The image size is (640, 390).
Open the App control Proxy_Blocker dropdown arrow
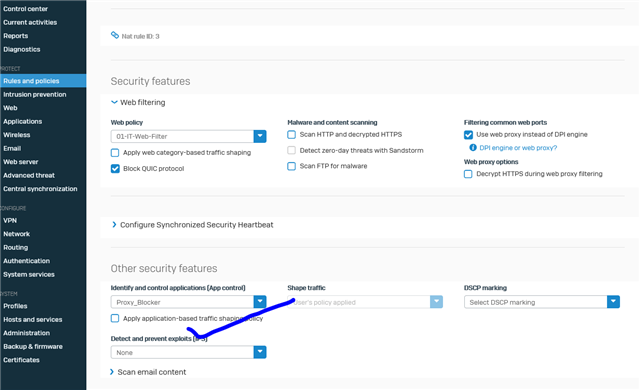[x=260, y=302]
